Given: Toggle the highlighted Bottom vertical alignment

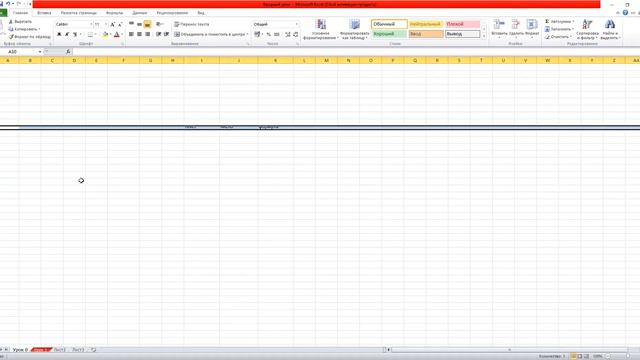Looking at the screenshot, I should tap(147, 24).
